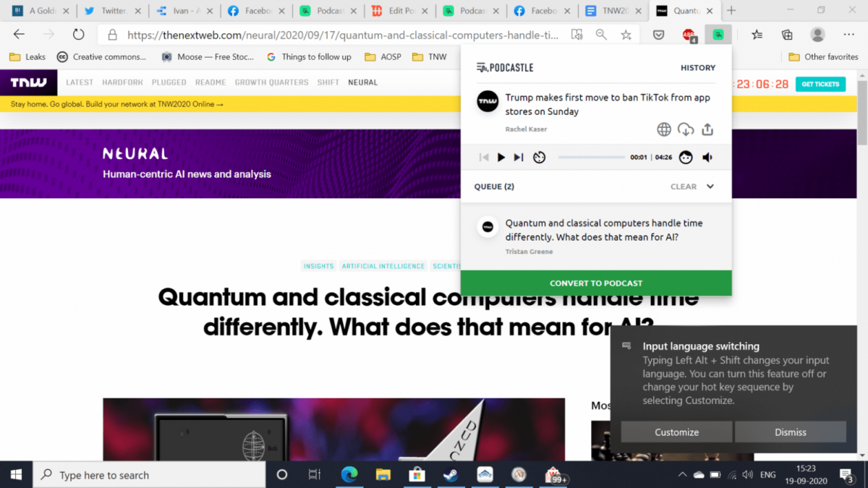
Task: Refresh the page
Action: coord(78,35)
